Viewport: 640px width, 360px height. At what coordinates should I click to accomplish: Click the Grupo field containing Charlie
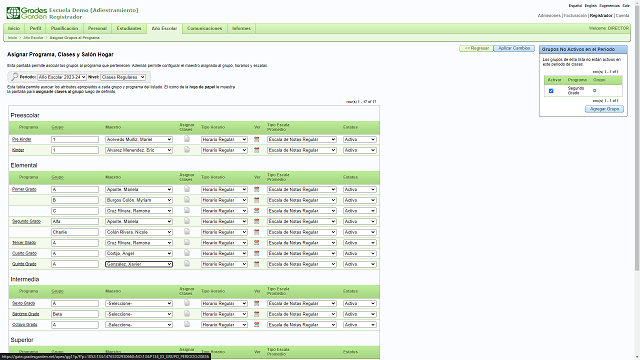click(75, 232)
